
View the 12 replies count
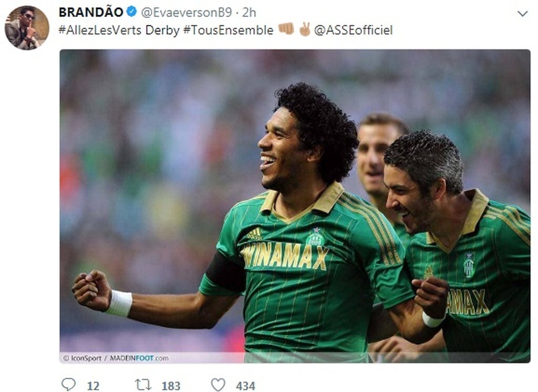point(93,386)
